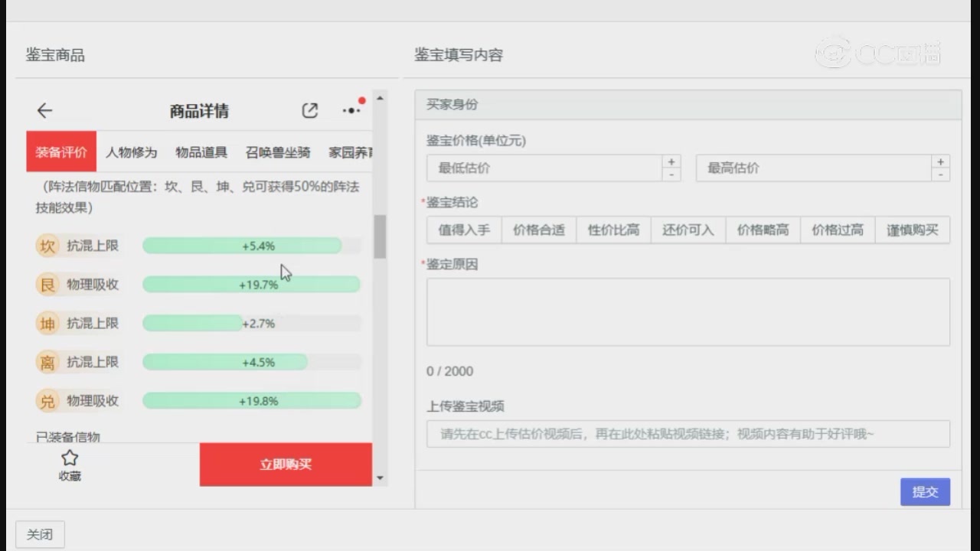The height and width of the screenshot is (551, 980).
Task: Click the 上传鉴宝视频 link input field
Action: pyautogui.click(x=688, y=434)
